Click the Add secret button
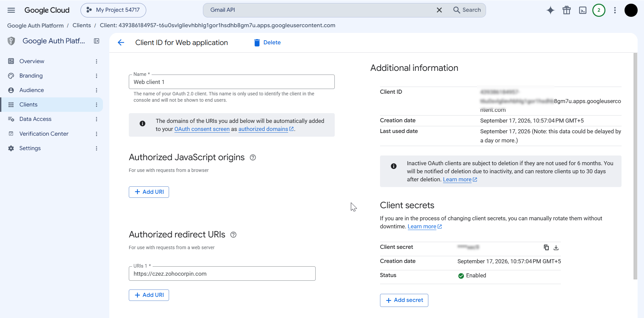The image size is (644, 318). tap(404, 300)
